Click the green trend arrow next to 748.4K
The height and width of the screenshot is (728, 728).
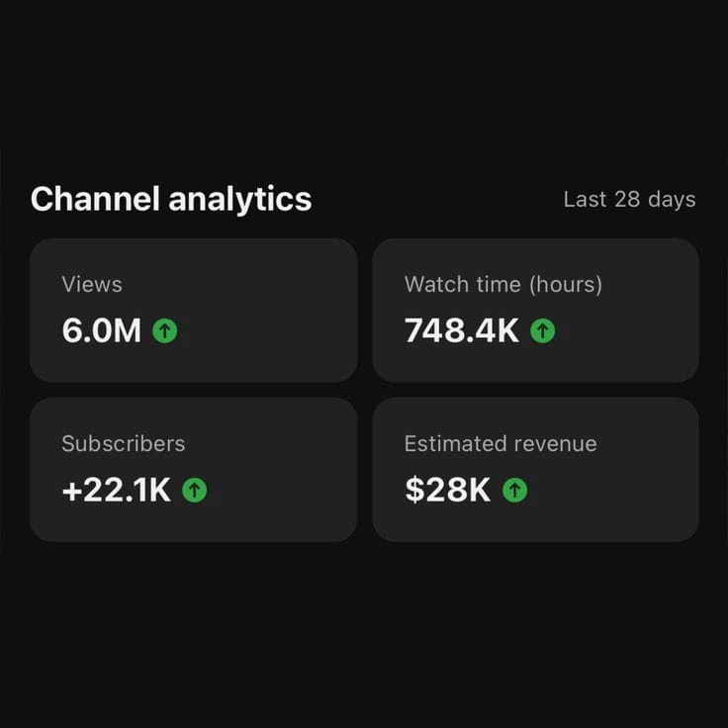click(542, 331)
